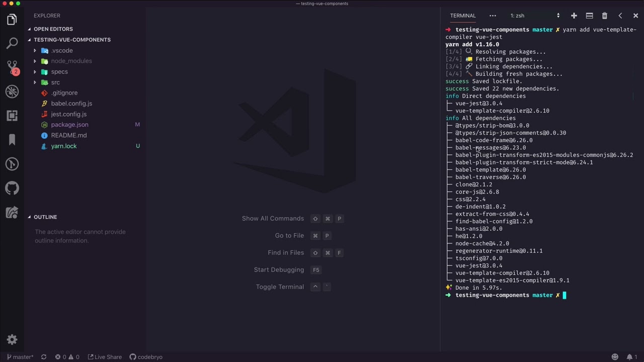Open notifications bell in status bar
Screen dimensions: 644x362
click(x=632, y=357)
